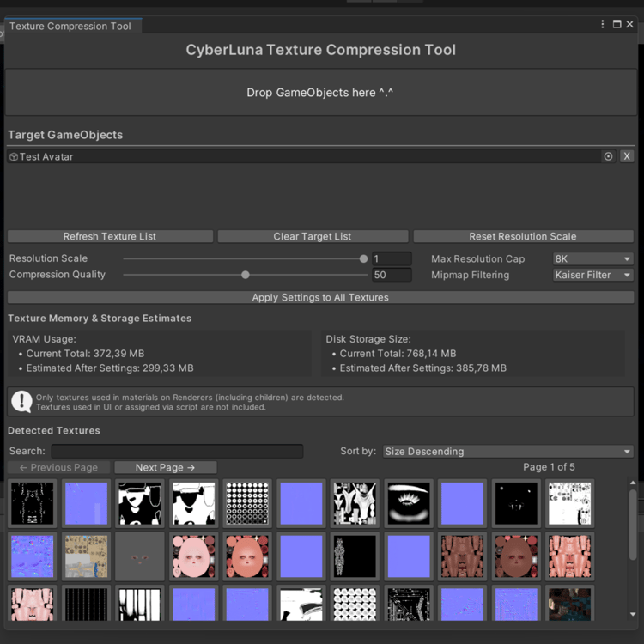Select the tan clothing atlas thumbnail

tap(86, 556)
